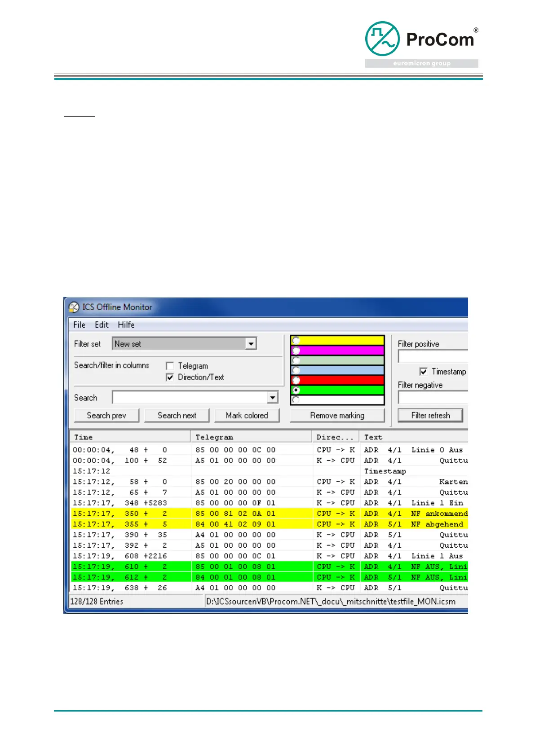The height and width of the screenshot is (756, 535).
Task: Click the ICS Offline Monitor title icon
Action: pyautogui.click(x=74, y=308)
